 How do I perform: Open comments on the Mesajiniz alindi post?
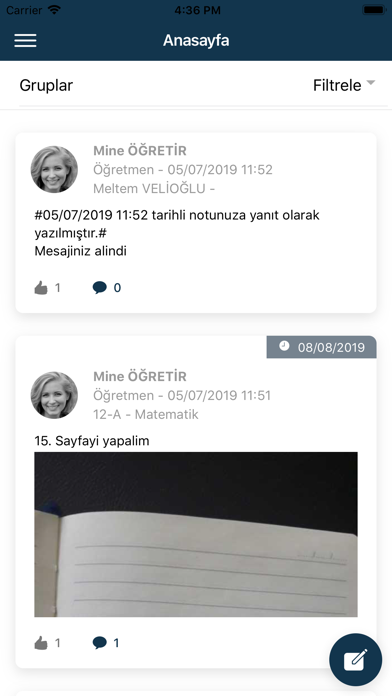click(100, 288)
